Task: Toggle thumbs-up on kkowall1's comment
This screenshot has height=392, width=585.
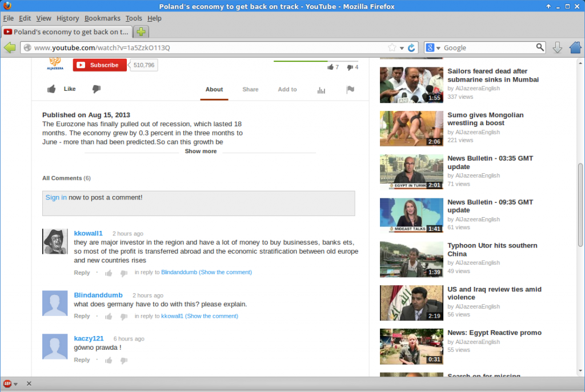Action: (109, 273)
